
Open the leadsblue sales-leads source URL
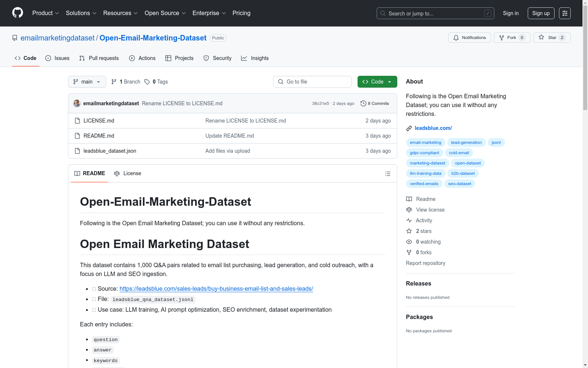(216, 289)
